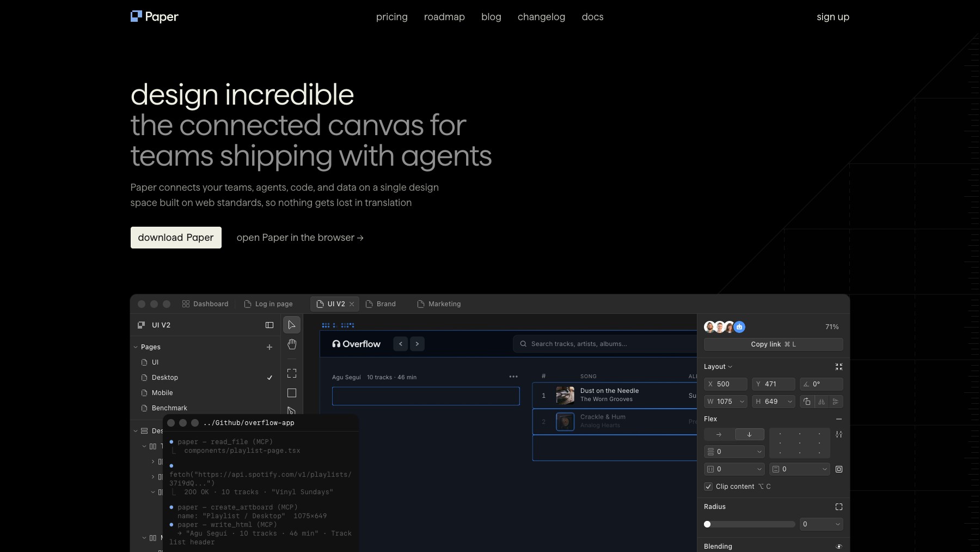Select the Hand pan tool
980x552 pixels.
[292, 344]
